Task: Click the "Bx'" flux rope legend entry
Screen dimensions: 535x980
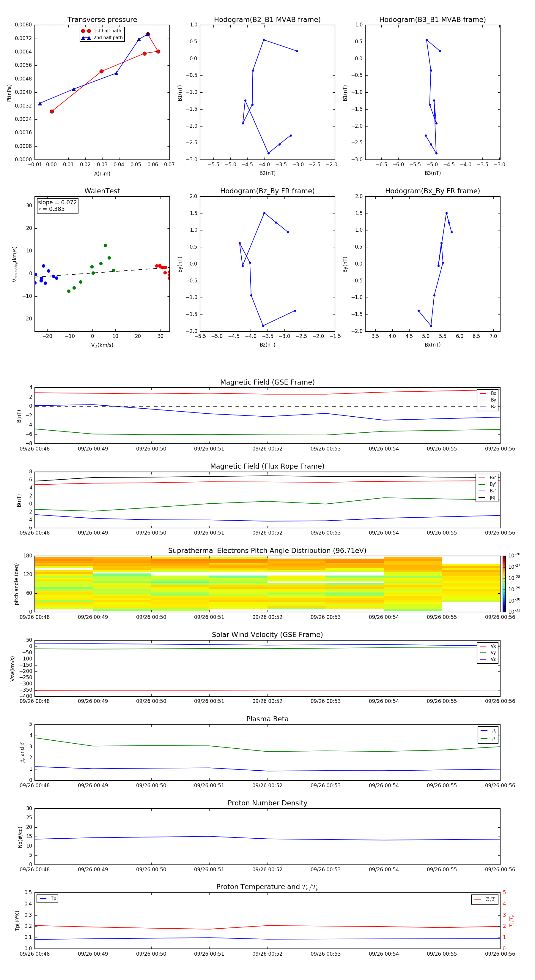Action: 487,478
